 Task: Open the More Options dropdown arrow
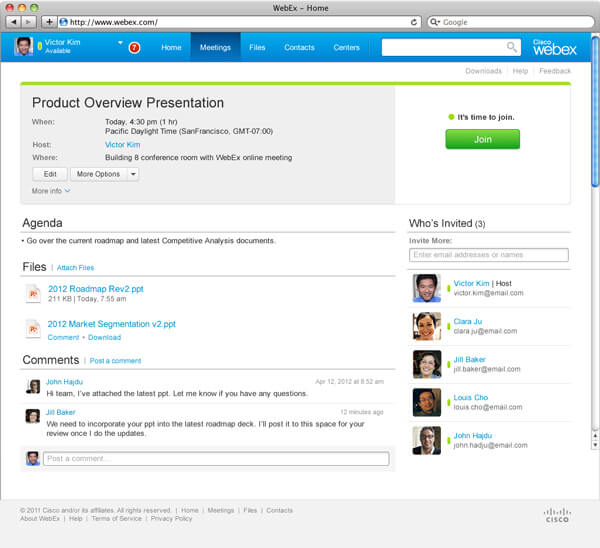[133, 174]
